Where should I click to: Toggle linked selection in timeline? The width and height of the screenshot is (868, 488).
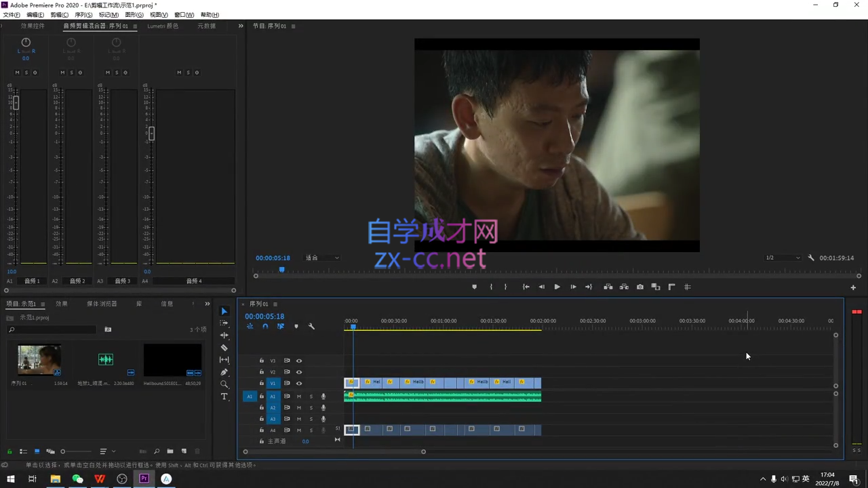[x=280, y=327]
